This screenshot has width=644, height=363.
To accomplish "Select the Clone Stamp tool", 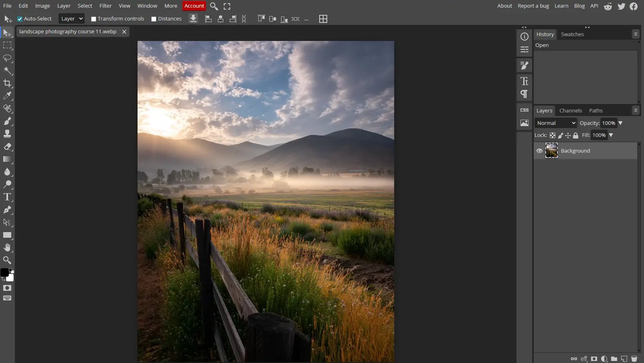I will pos(7,134).
